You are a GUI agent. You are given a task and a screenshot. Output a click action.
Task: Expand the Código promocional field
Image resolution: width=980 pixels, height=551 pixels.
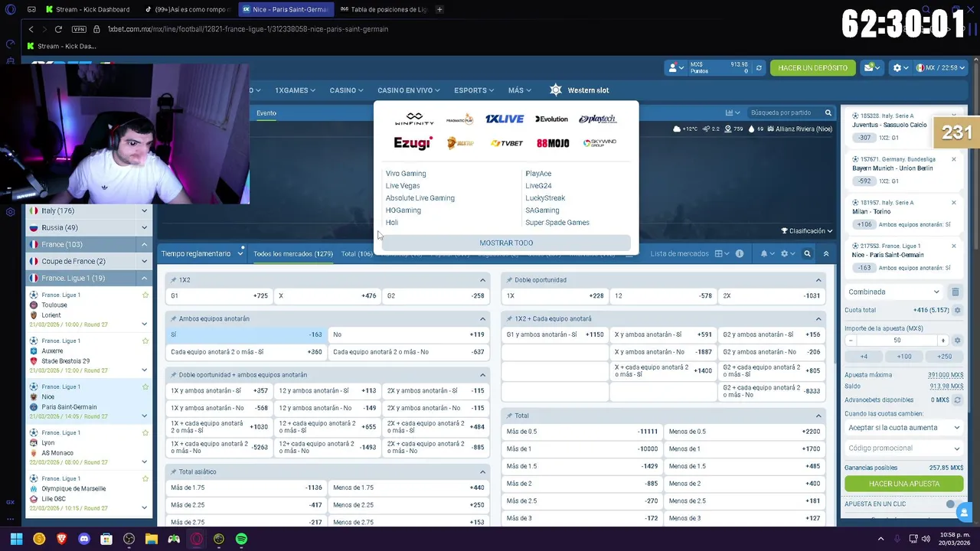click(903, 448)
